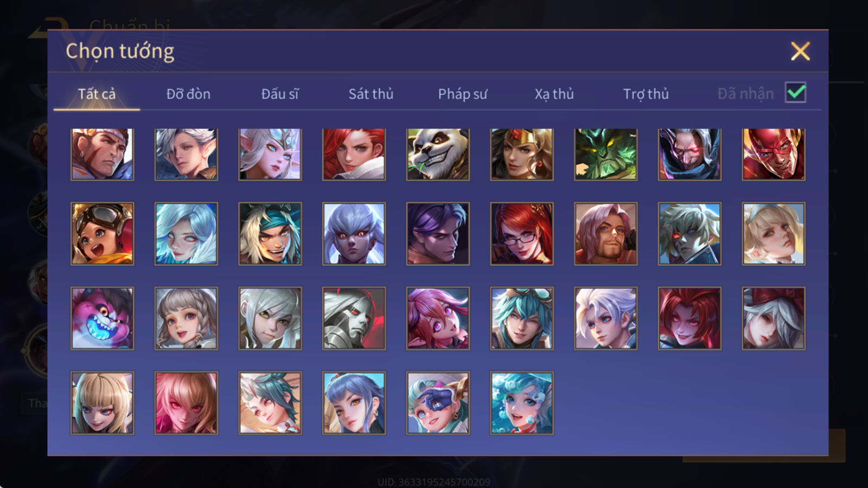The height and width of the screenshot is (488, 868).
Task: Pick the armored gray knight hero
Action: [354, 318]
